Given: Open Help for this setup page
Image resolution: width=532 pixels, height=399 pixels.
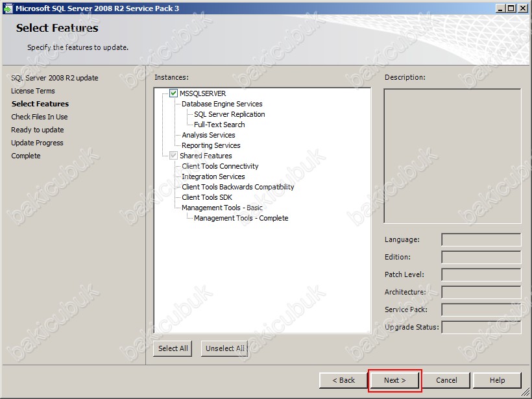Looking at the screenshot, I should [497, 380].
